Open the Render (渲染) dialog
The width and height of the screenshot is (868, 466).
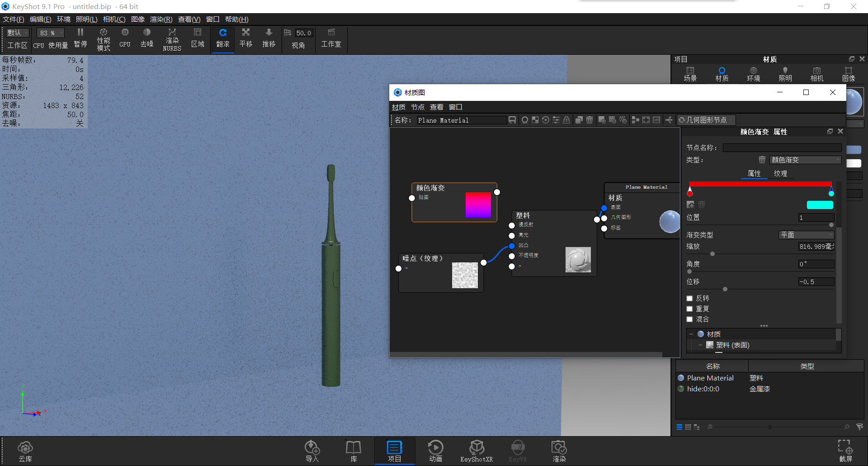[x=559, y=451]
